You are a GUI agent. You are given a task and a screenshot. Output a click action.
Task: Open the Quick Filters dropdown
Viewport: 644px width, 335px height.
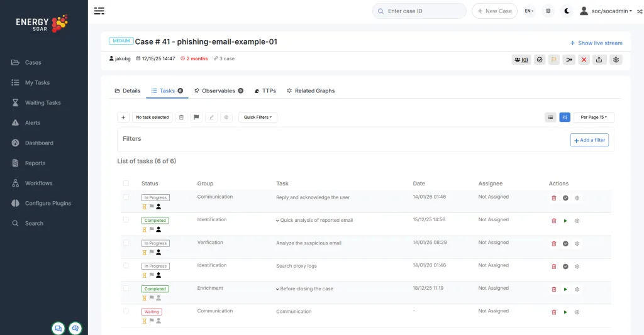click(258, 117)
